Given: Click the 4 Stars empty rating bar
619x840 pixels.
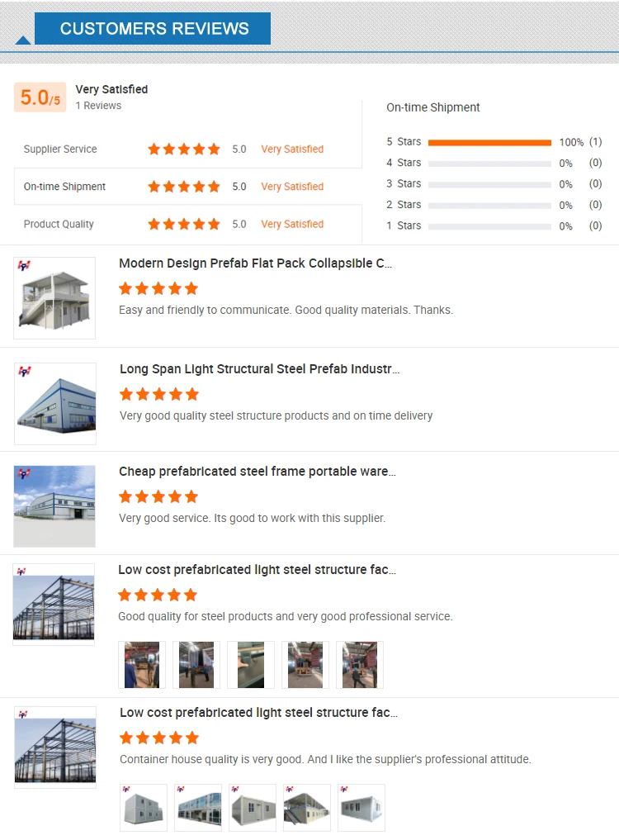Looking at the screenshot, I should pos(489,164).
